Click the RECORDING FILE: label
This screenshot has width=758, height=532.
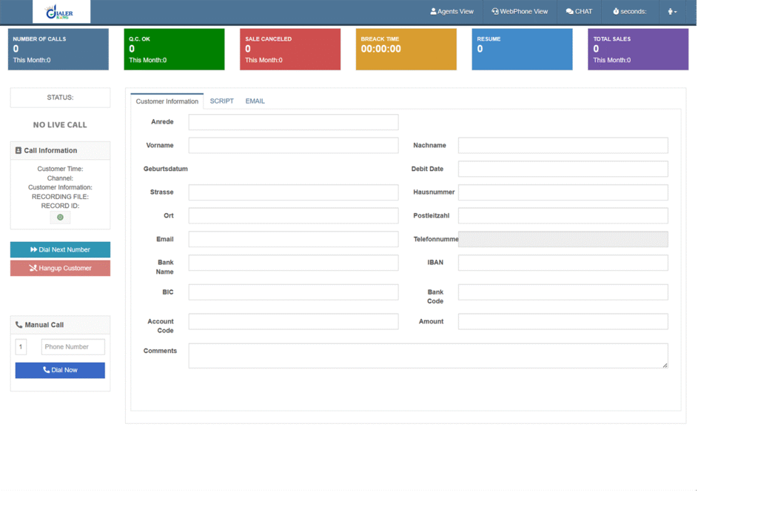[x=60, y=197]
